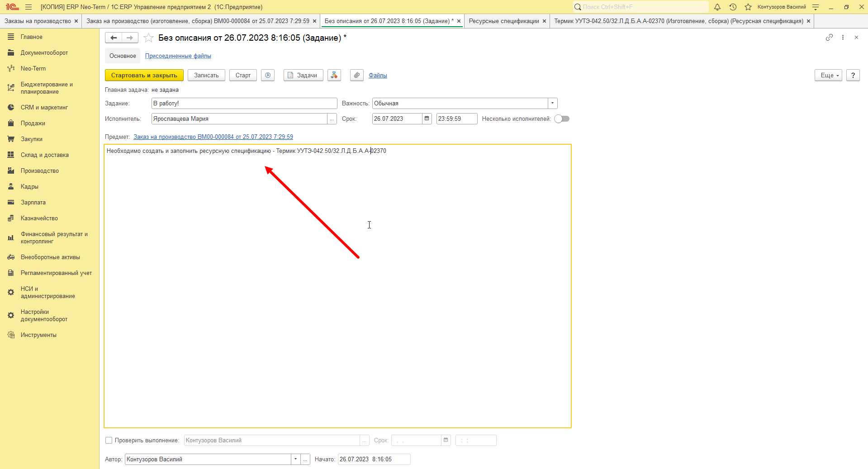868x469 pixels.
Task: Expand the Автор dropdown arrow
Action: pyautogui.click(x=295, y=459)
